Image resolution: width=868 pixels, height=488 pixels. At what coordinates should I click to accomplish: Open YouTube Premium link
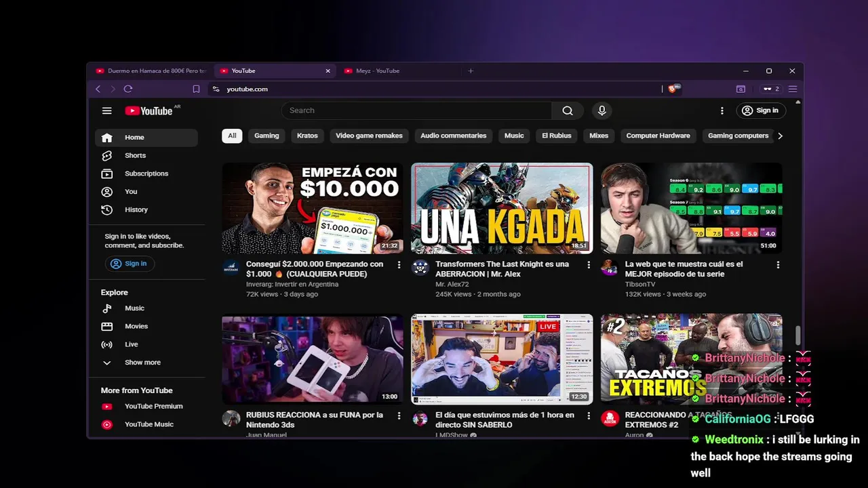[x=146, y=407]
